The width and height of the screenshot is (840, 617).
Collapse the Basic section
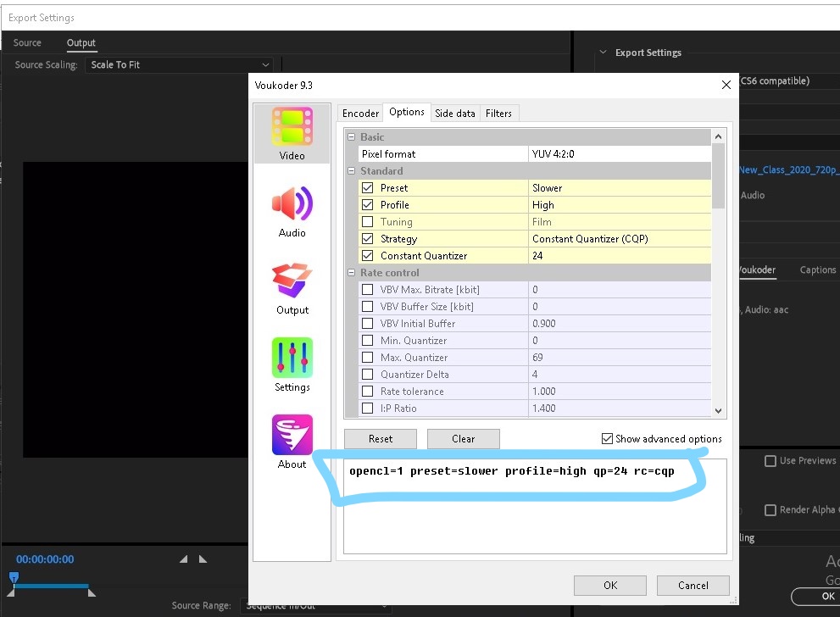click(x=352, y=137)
